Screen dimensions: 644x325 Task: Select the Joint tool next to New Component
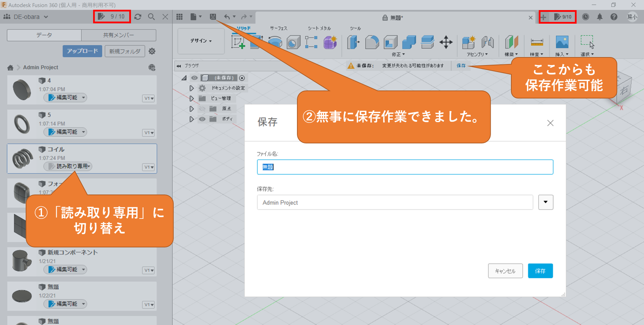click(488, 42)
